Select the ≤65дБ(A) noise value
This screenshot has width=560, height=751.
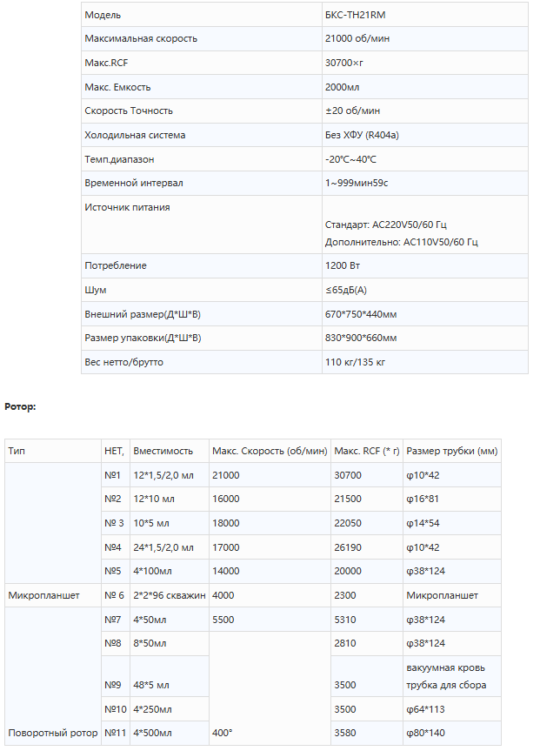tap(347, 290)
